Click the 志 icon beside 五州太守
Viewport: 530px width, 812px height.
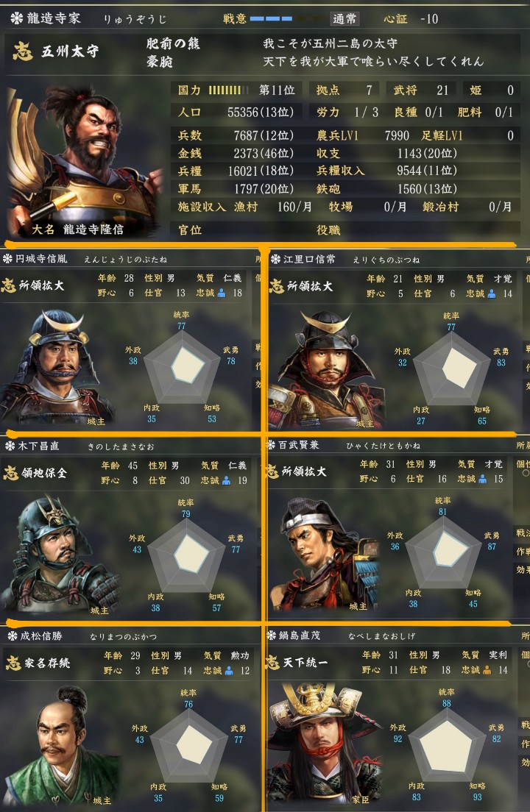[23, 51]
